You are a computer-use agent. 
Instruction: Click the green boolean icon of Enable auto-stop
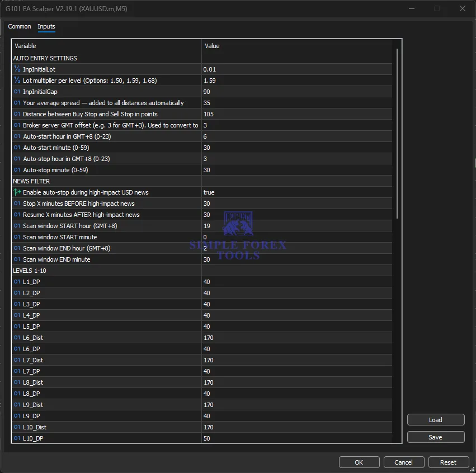pyautogui.click(x=17, y=192)
